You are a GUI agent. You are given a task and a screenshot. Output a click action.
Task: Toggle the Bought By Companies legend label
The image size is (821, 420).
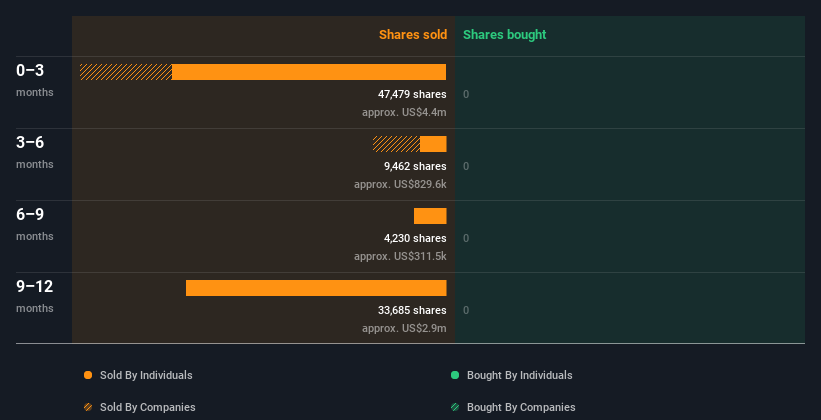tap(521, 407)
